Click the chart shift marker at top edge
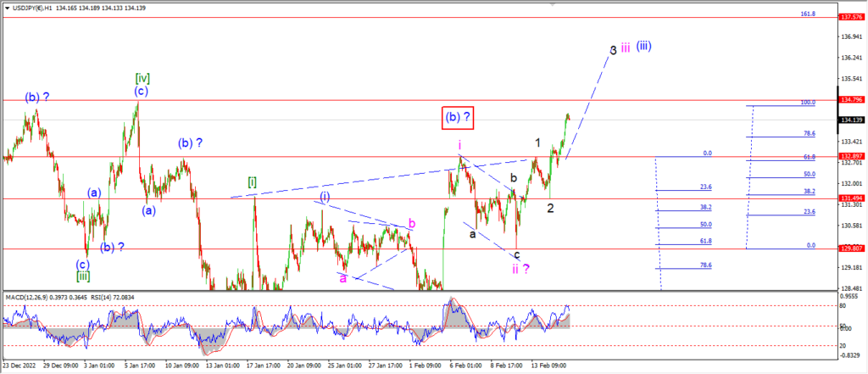The width and height of the screenshot is (868, 374). pyautogui.click(x=552, y=3)
